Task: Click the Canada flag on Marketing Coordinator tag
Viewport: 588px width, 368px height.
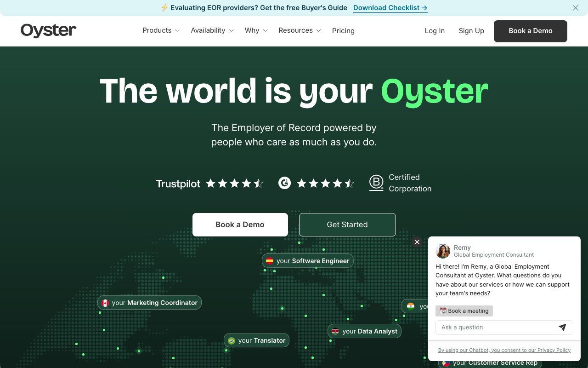Action: [105, 303]
